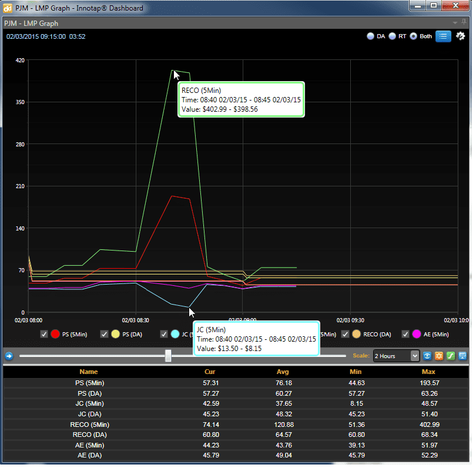The image size is (476, 471).
Task: Select the AE (5Min) table row name
Action: [x=89, y=445]
